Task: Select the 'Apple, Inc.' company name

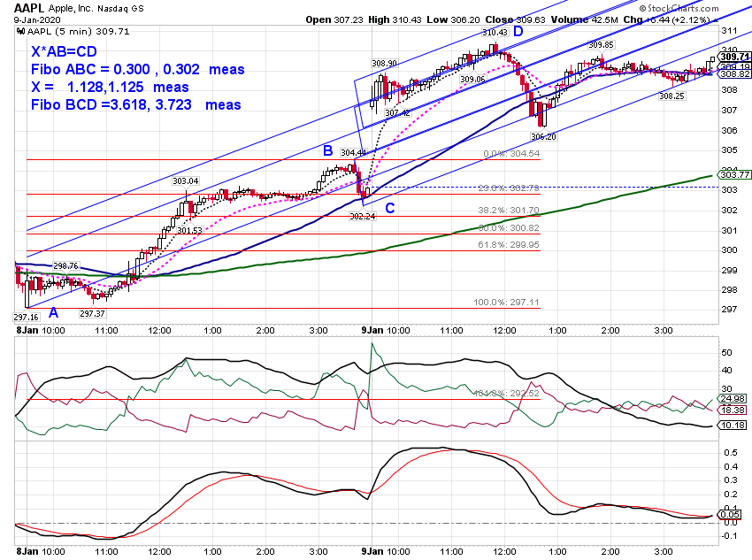Action: pos(71,9)
